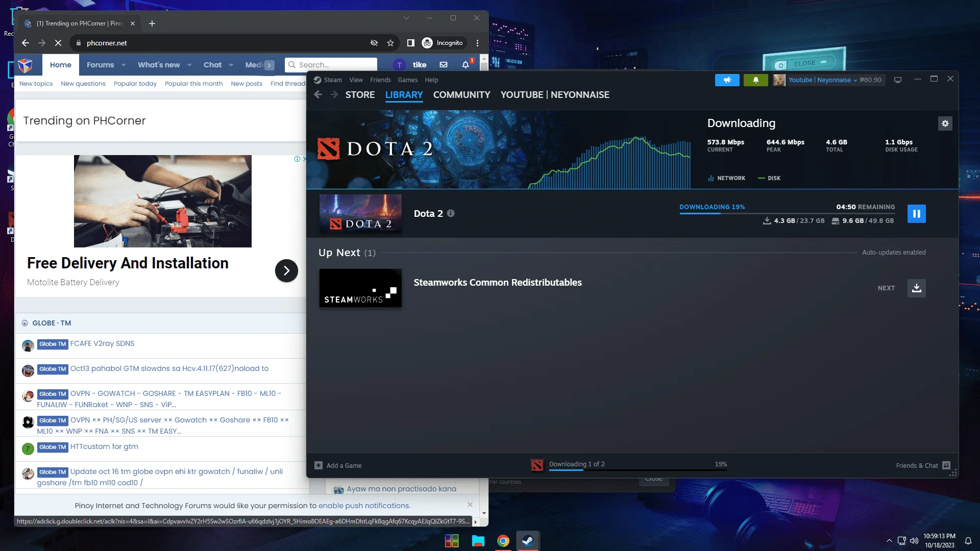Click the phcorner.net address bar
This screenshot has height=551, width=980.
click(219, 43)
